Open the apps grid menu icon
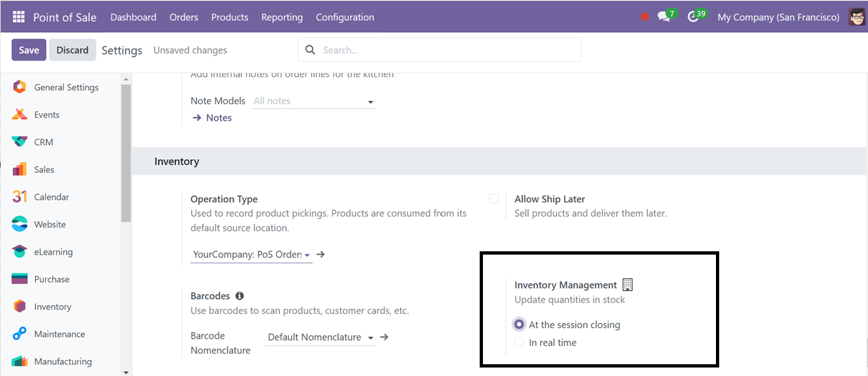 [18, 17]
